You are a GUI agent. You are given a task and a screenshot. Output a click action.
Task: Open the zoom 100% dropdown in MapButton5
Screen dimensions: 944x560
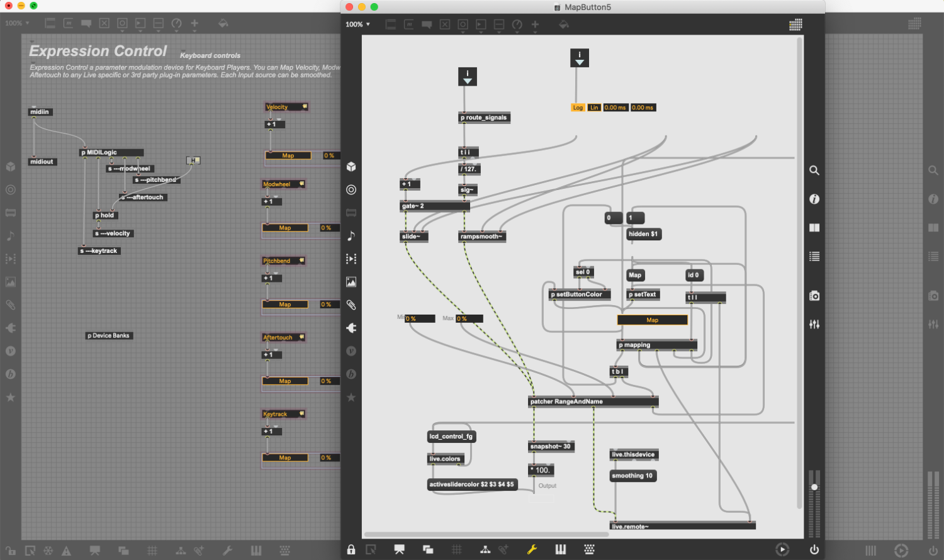(357, 25)
